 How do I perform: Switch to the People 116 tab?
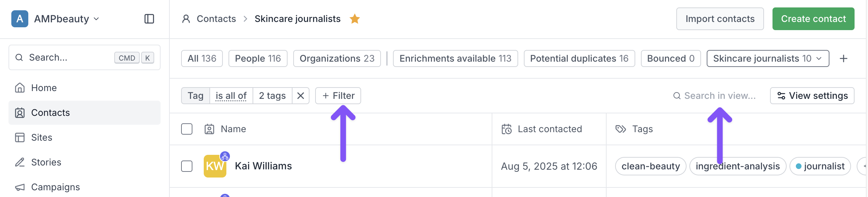pos(258,58)
